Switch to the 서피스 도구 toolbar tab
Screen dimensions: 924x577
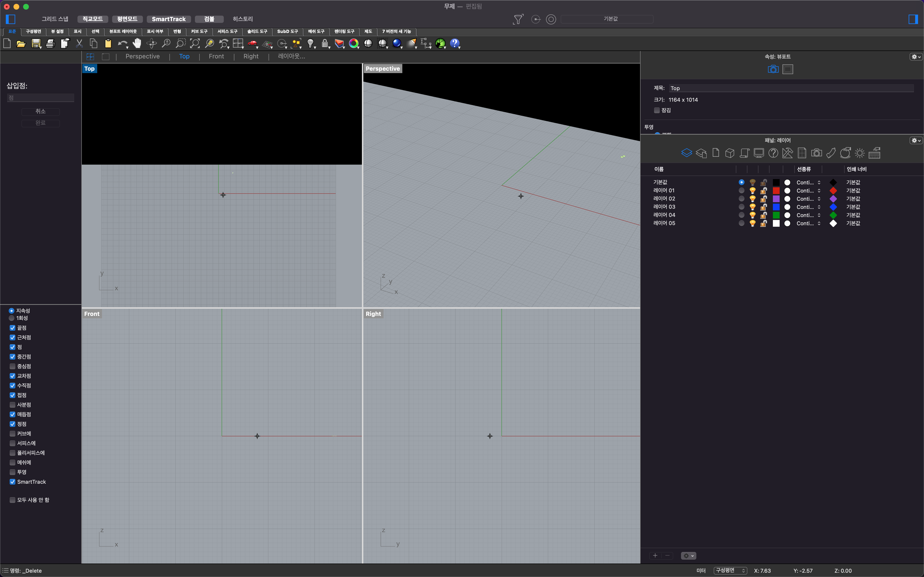click(227, 31)
